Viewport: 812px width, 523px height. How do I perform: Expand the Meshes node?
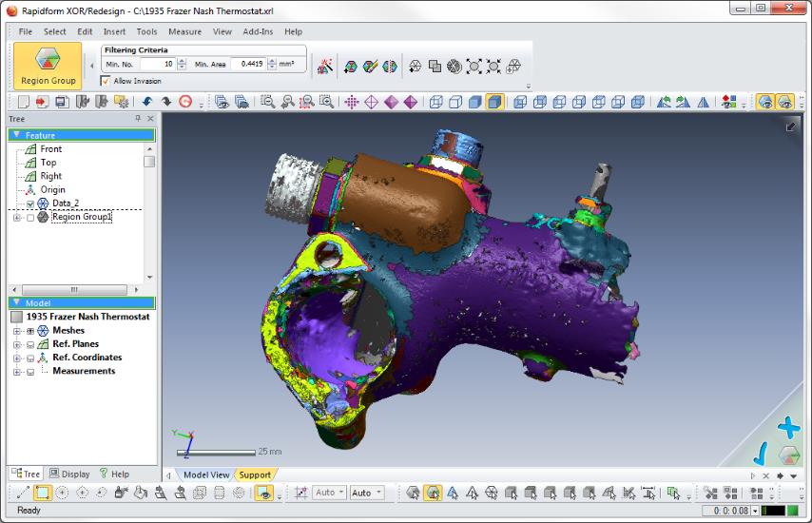17,331
